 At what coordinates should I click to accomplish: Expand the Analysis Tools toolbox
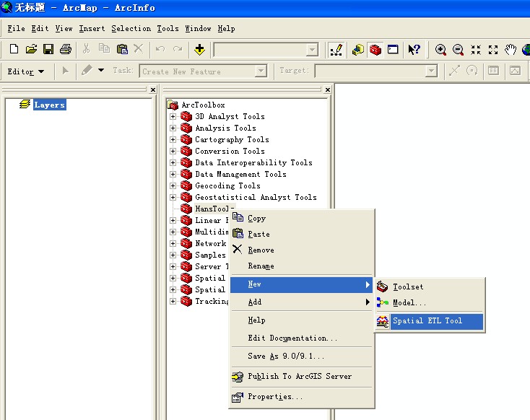coord(173,128)
